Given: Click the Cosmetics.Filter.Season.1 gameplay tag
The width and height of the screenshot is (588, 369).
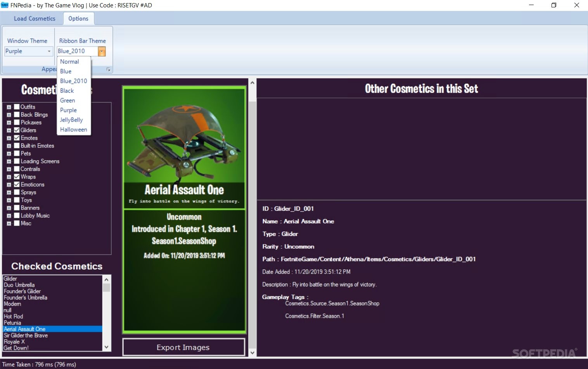Looking at the screenshot, I should [315, 316].
